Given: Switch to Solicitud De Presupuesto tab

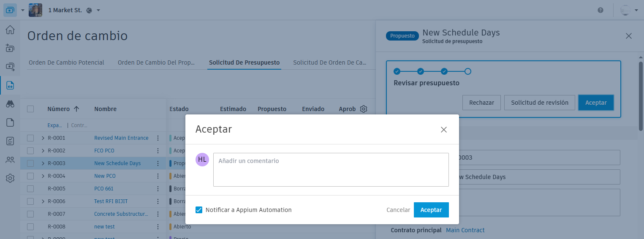Looking at the screenshot, I should tap(244, 62).
